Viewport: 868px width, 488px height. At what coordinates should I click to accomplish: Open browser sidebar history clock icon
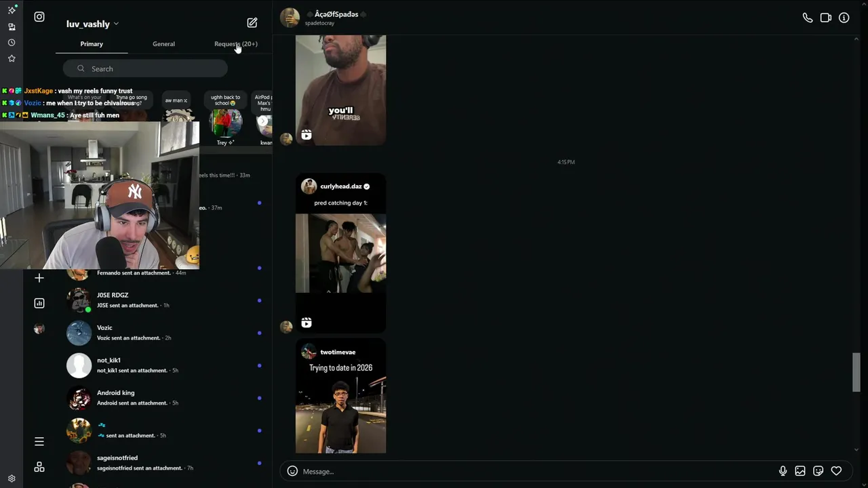click(x=12, y=43)
